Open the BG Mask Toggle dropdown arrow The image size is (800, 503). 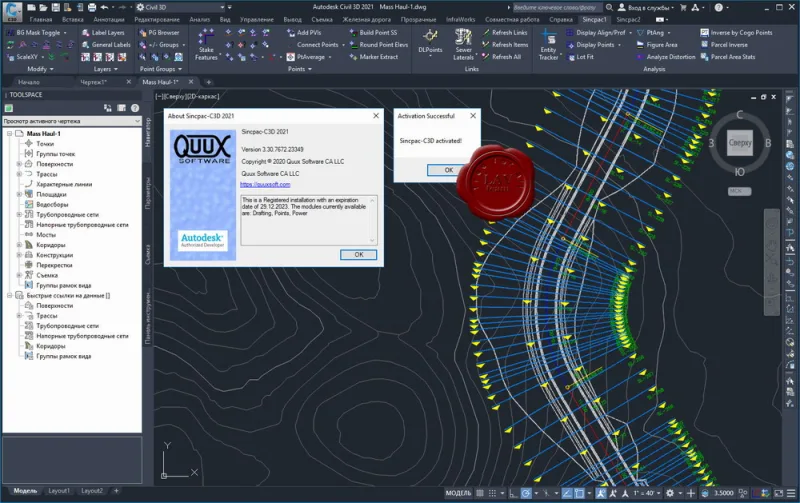(x=65, y=33)
